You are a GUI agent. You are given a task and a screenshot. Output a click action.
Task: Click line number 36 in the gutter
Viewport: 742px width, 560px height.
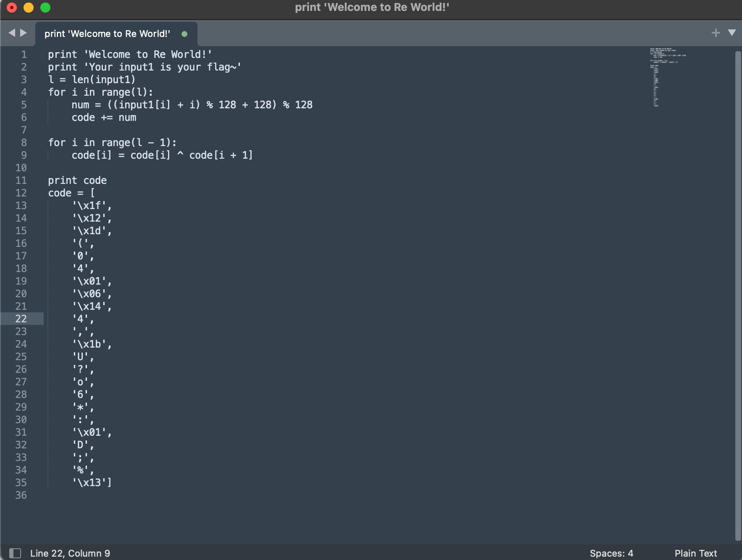(x=21, y=495)
